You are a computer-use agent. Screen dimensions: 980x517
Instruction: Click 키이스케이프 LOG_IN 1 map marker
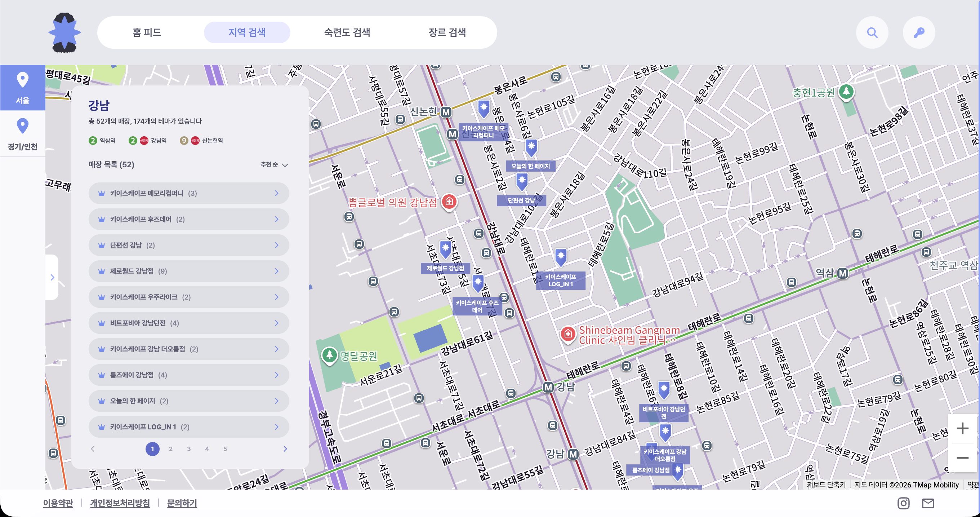560,257
